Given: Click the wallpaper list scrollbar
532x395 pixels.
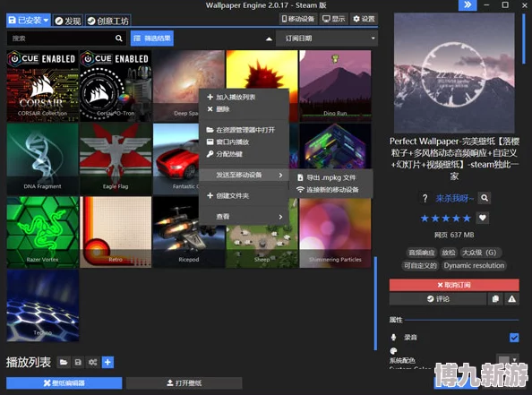Looking at the screenshot, I should [x=375, y=303].
